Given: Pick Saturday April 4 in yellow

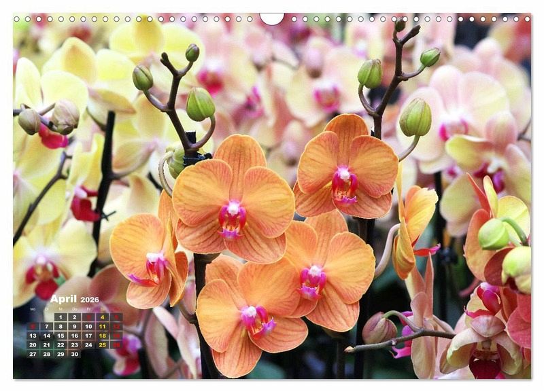Looking at the screenshot, I should [x=102, y=317].
